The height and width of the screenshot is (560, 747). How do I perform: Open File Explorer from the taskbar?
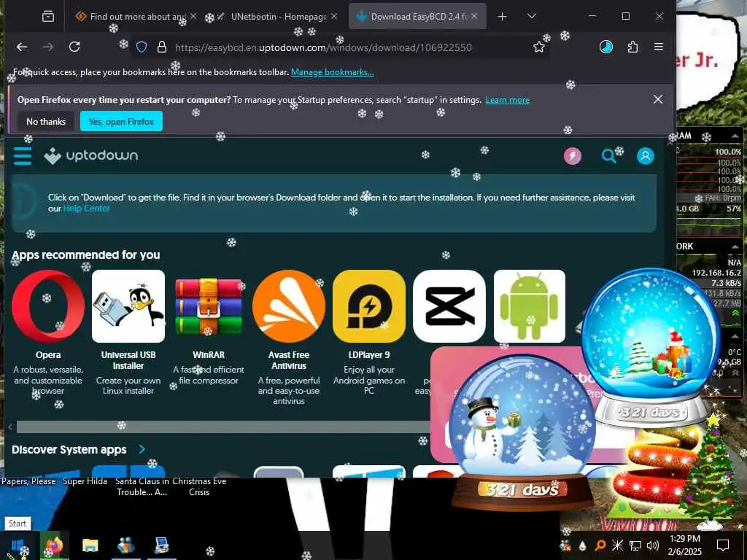[x=90, y=545]
